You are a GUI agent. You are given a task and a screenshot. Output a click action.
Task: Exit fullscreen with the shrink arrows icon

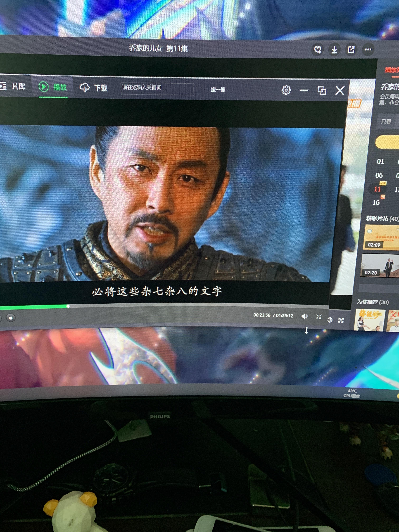point(319,317)
